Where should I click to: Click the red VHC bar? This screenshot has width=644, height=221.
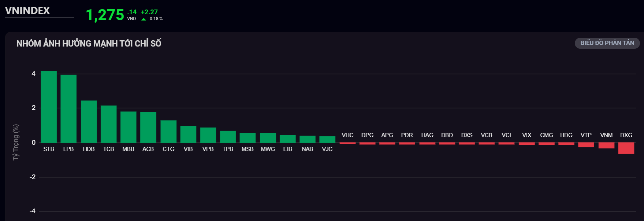[347, 143]
